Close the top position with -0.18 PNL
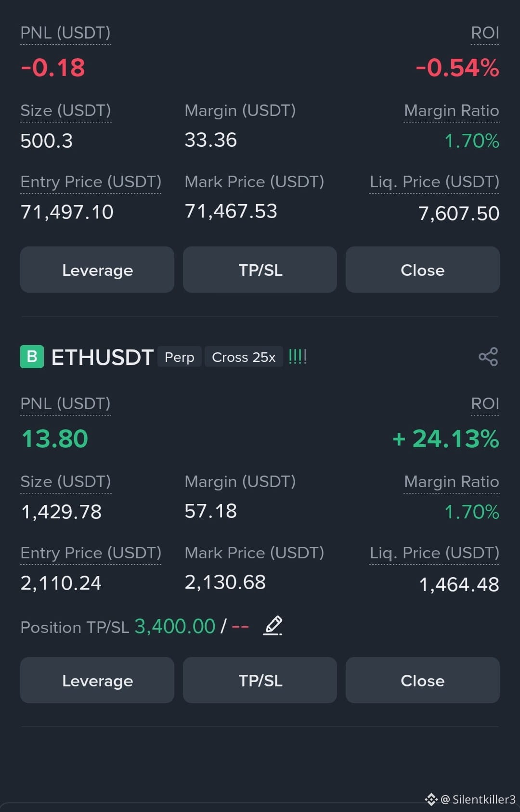 (x=423, y=270)
